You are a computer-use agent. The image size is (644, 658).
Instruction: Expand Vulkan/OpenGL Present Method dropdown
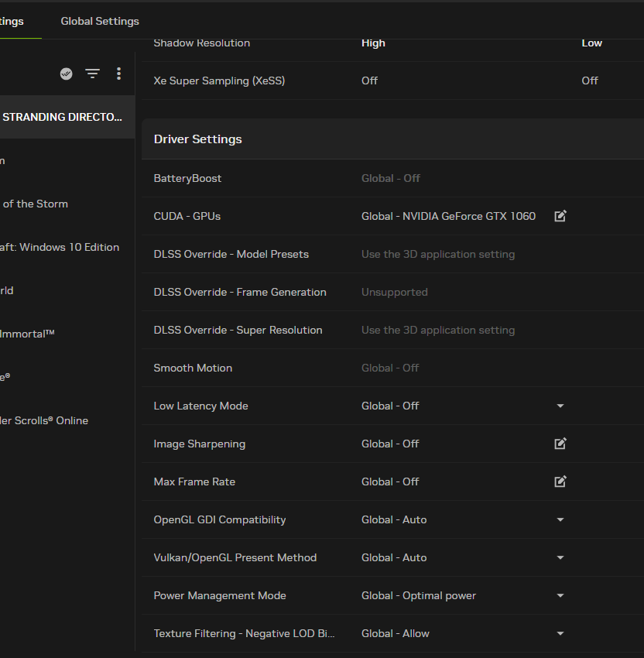point(560,557)
